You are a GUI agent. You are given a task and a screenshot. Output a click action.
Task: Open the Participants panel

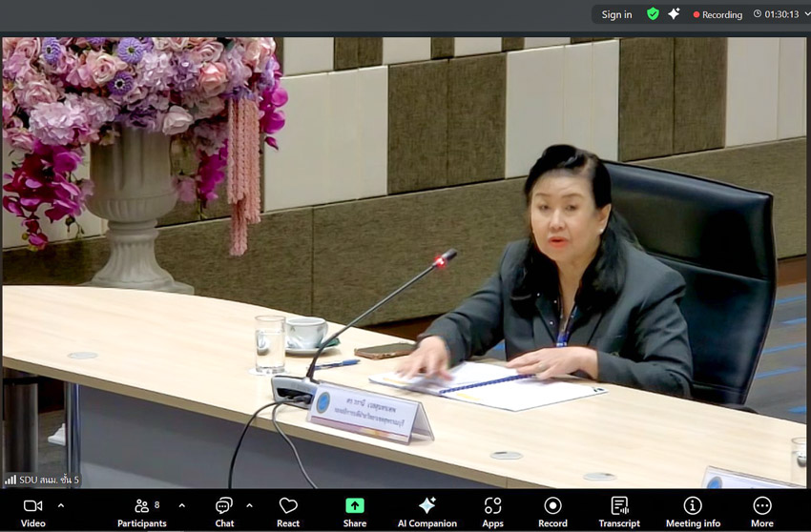click(141, 510)
